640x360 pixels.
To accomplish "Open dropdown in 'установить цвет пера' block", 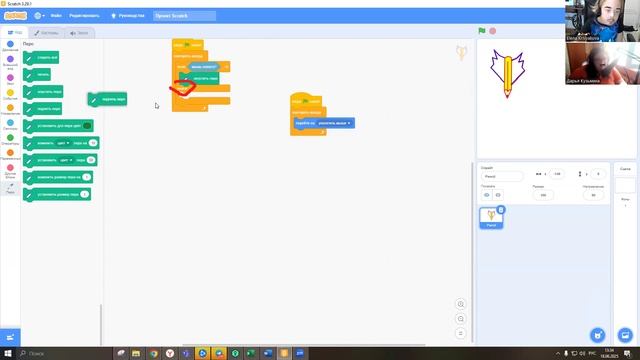I will pos(66,160).
